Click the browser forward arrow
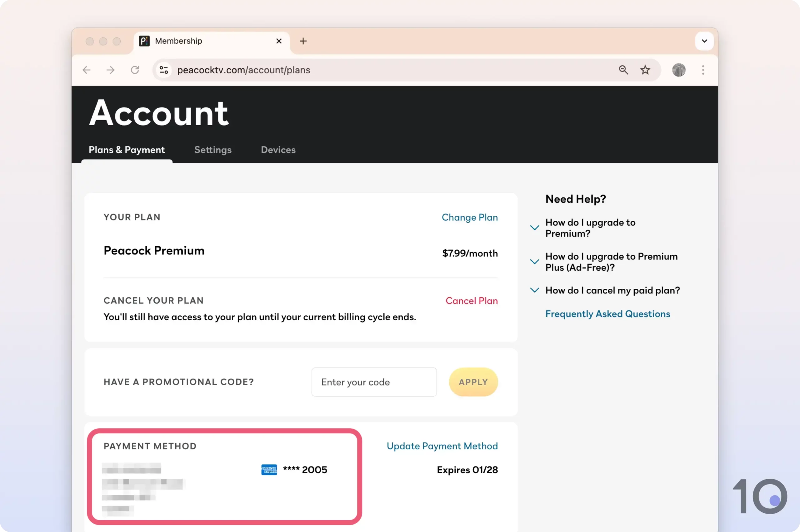Image resolution: width=800 pixels, height=532 pixels. pyautogui.click(x=111, y=70)
